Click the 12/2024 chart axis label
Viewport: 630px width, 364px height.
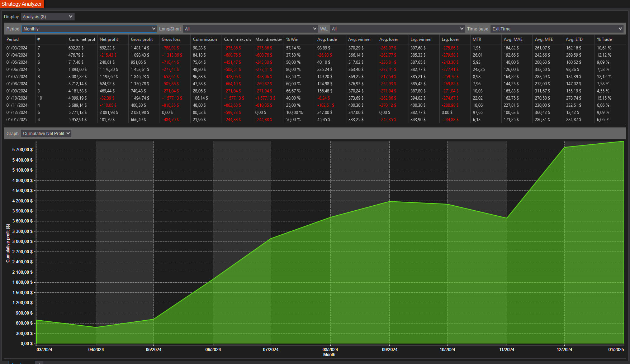(564, 350)
